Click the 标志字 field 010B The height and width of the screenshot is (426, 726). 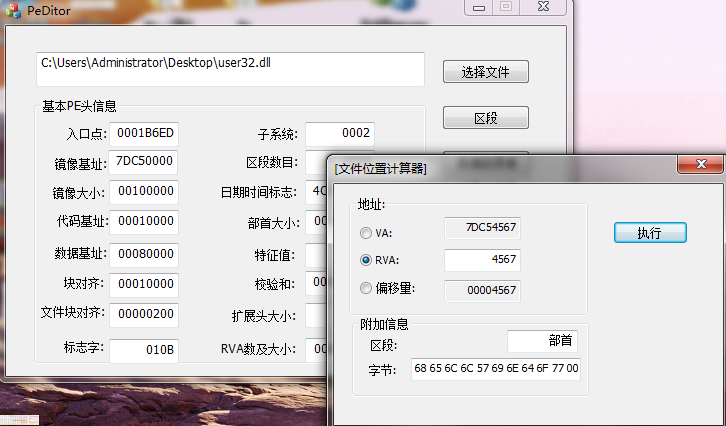[144, 351]
